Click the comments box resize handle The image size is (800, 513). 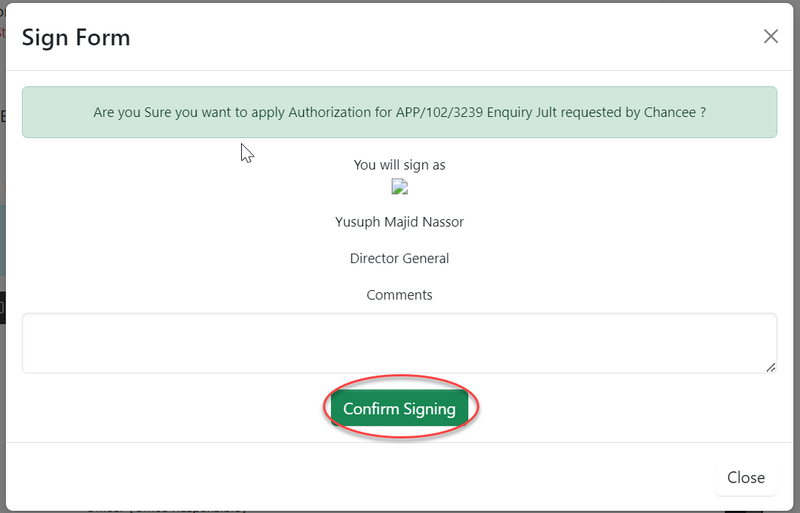click(x=770, y=367)
